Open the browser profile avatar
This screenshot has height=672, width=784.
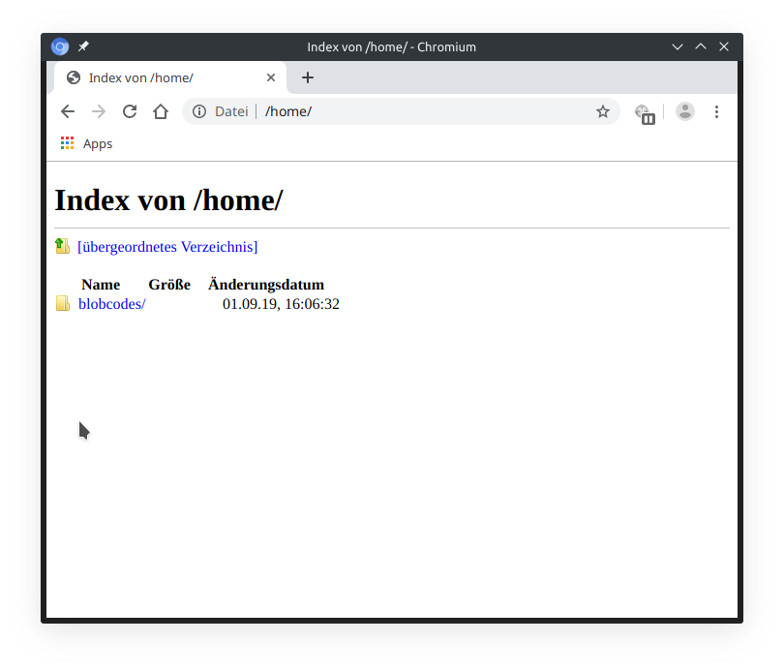point(684,111)
